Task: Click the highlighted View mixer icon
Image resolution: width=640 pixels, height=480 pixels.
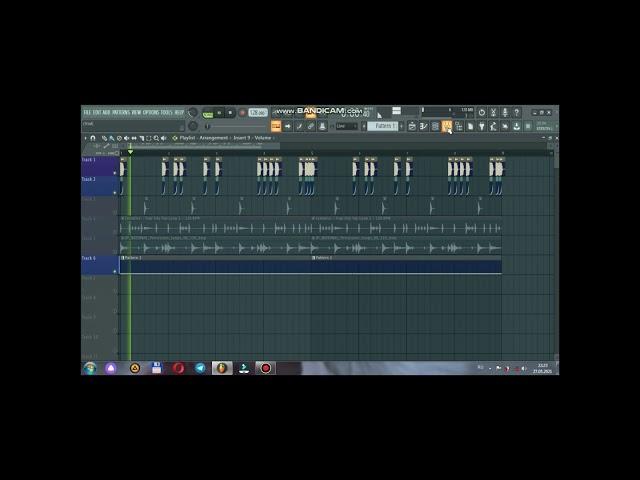Action: click(447, 126)
